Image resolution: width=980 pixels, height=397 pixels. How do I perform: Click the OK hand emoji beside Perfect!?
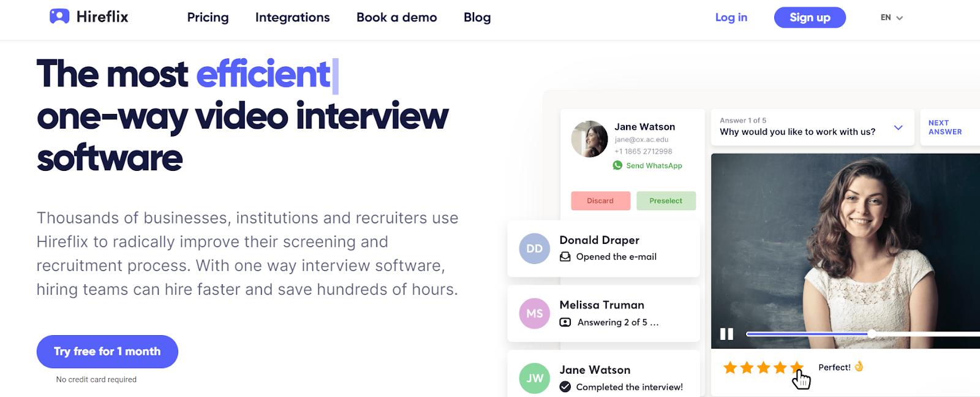pyautogui.click(x=859, y=366)
